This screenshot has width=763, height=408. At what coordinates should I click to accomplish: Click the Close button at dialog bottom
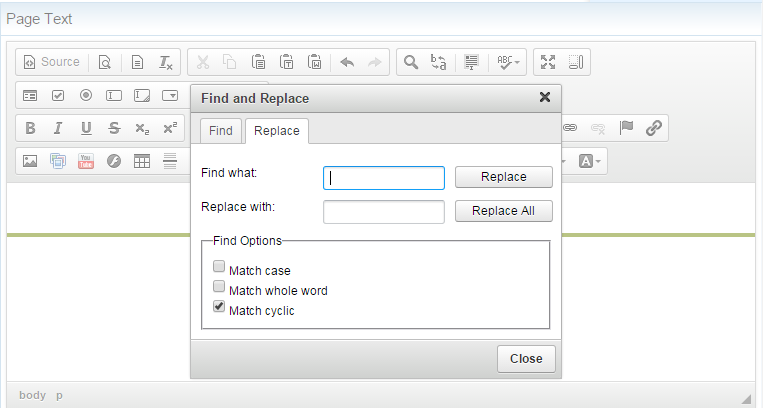[525, 359]
